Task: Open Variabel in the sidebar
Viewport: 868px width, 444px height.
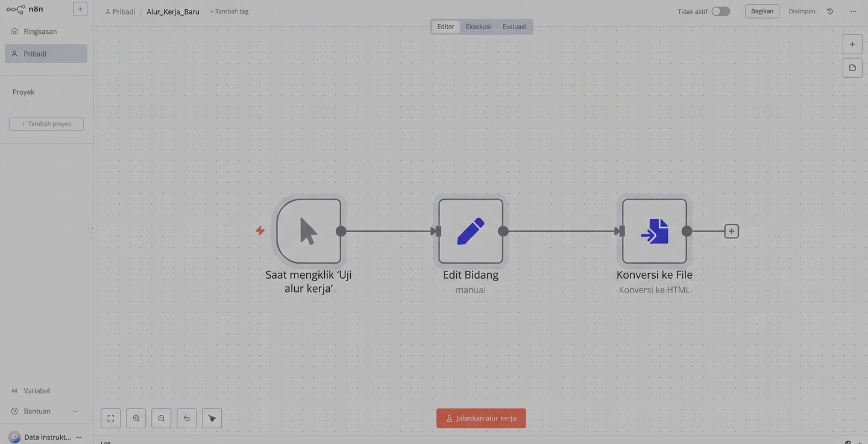Action: pyautogui.click(x=37, y=391)
